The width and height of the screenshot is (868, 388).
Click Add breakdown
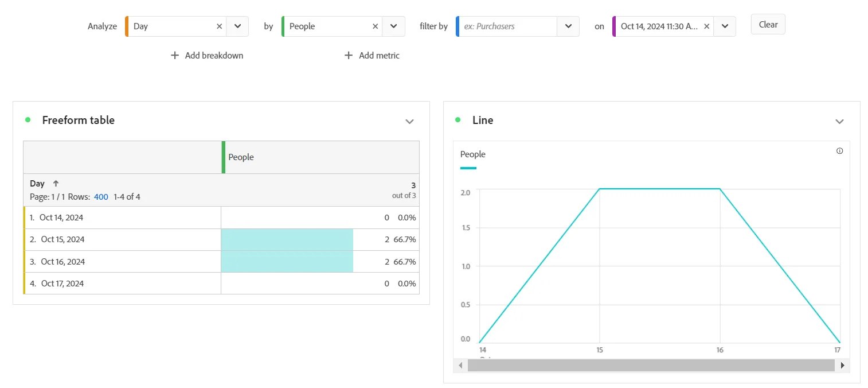coord(208,56)
